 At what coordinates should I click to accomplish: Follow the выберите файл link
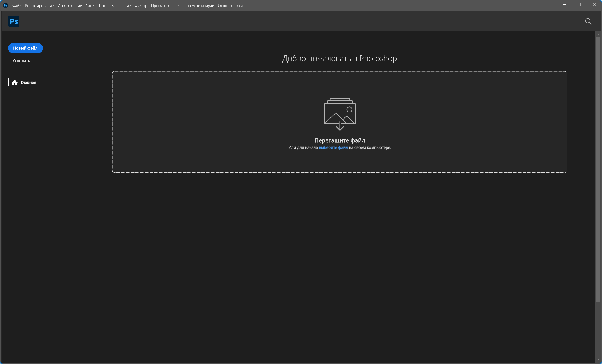333,147
